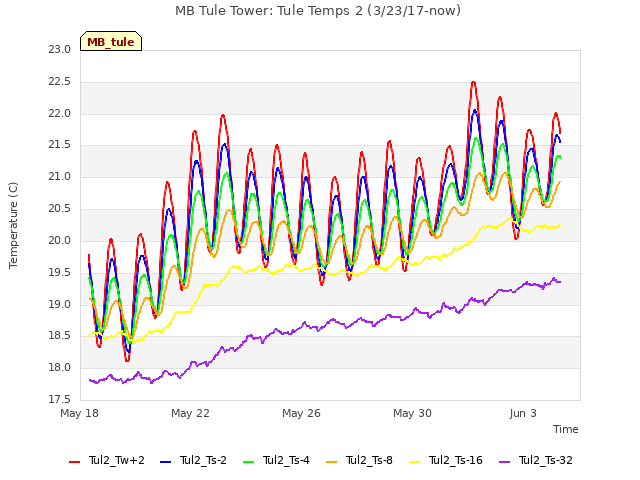This screenshot has height=480, width=640.
Task: Click the May 22 x-axis tick label
Action: (x=191, y=413)
